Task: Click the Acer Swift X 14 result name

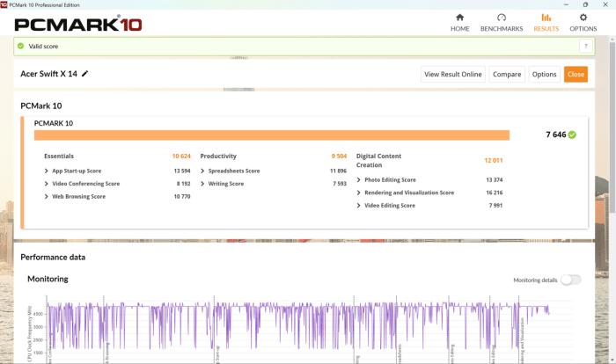Action: [x=48, y=74]
